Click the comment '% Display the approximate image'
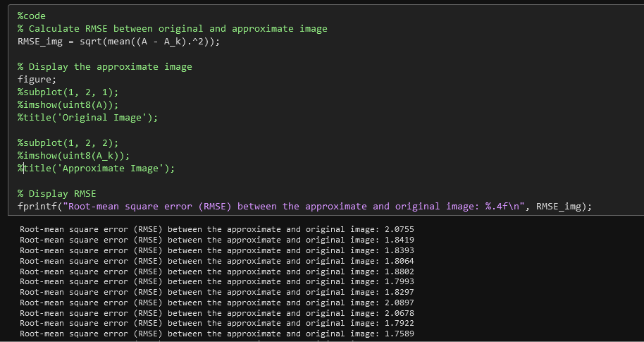This screenshot has height=342, width=644. point(105,66)
